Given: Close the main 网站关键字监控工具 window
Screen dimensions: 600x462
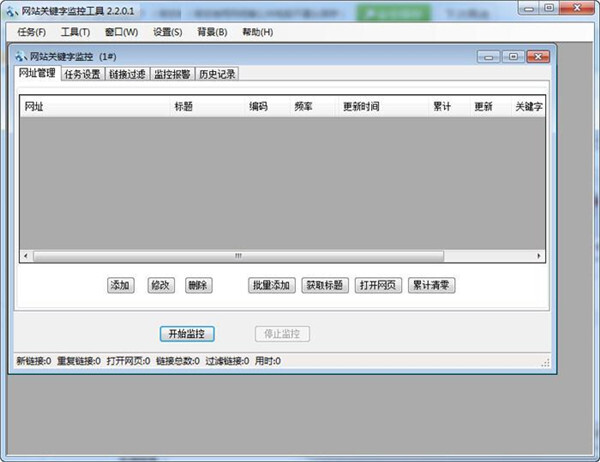Looking at the screenshot, I should click(x=577, y=8).
